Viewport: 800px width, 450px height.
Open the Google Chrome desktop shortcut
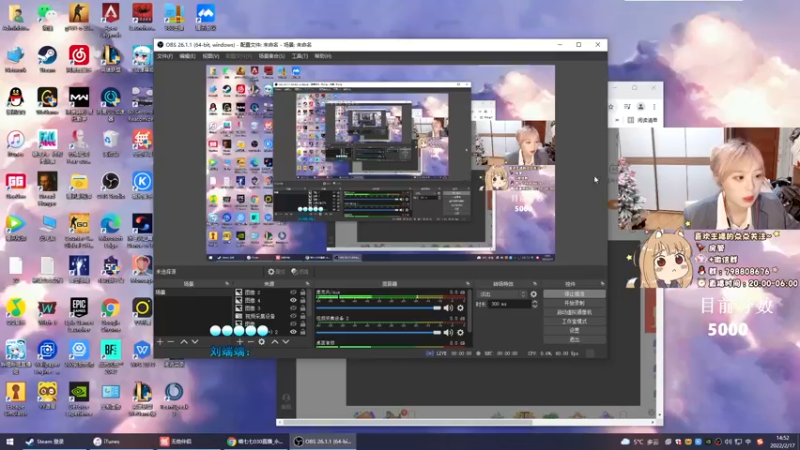tap(111, 313)
